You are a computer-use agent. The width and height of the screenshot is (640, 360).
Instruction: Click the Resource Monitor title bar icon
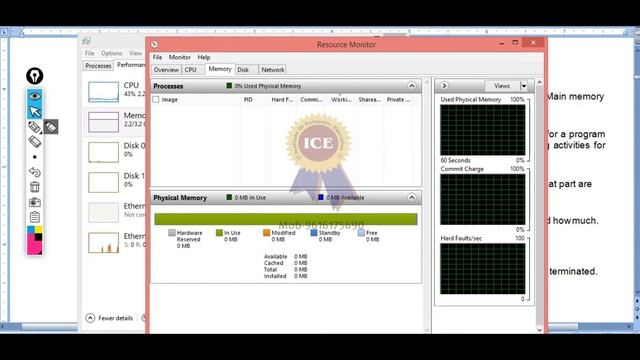click(x=155, y=44)
